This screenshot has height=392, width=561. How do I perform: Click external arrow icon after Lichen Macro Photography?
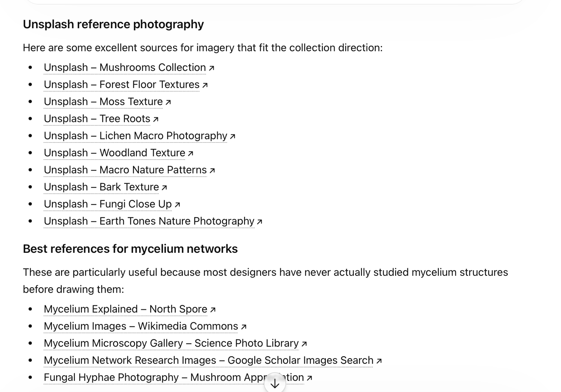[232, 136]
